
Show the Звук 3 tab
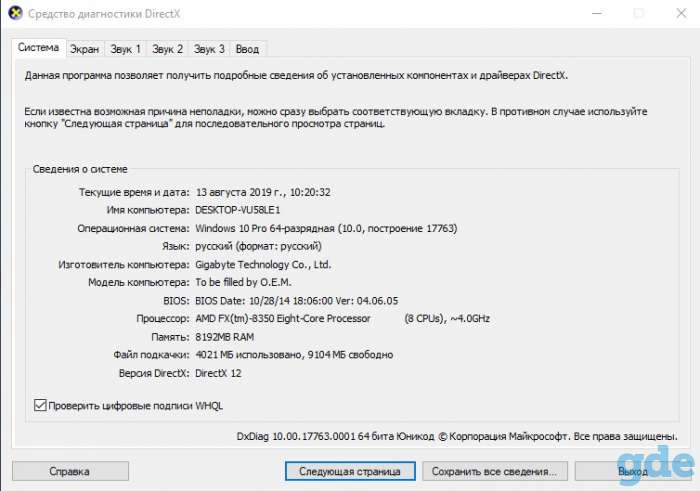click(x=209, y=49)
